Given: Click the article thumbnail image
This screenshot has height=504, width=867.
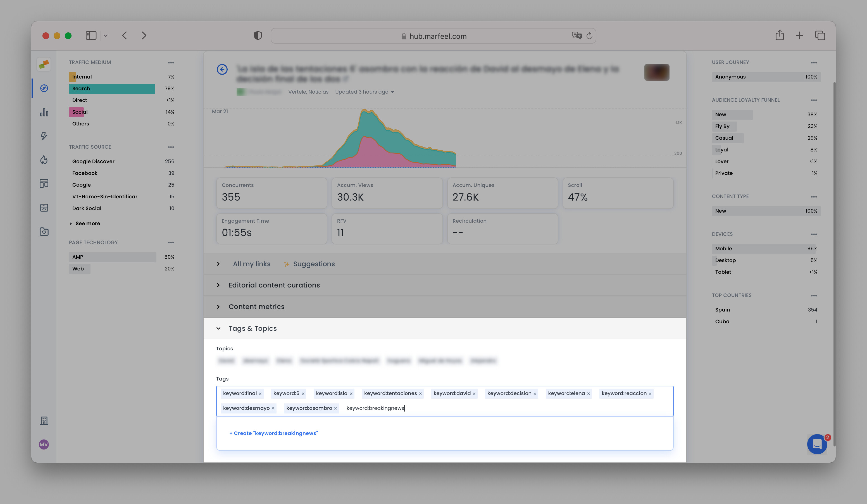Looking at the screenshot, I should 656,72.
